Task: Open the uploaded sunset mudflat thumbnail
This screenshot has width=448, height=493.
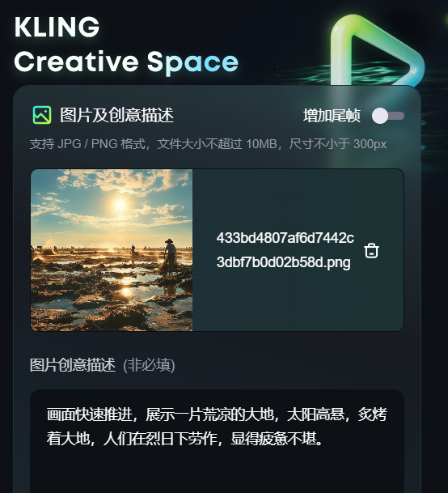Action: click(x=112, y=250)
